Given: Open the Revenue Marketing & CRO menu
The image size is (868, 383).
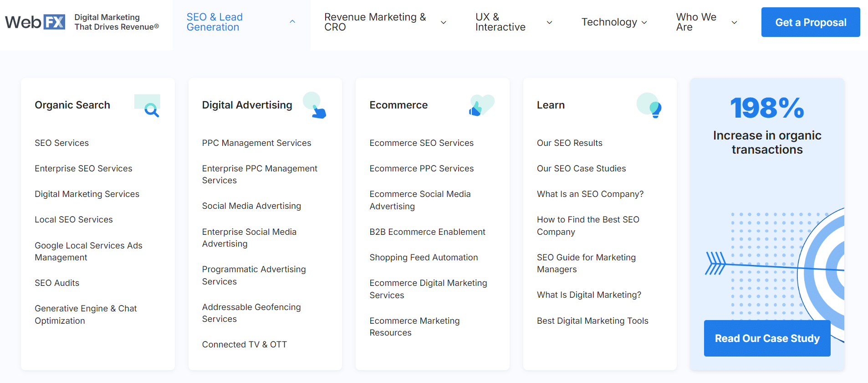Looking at the screenshot, I should (375, 22).
